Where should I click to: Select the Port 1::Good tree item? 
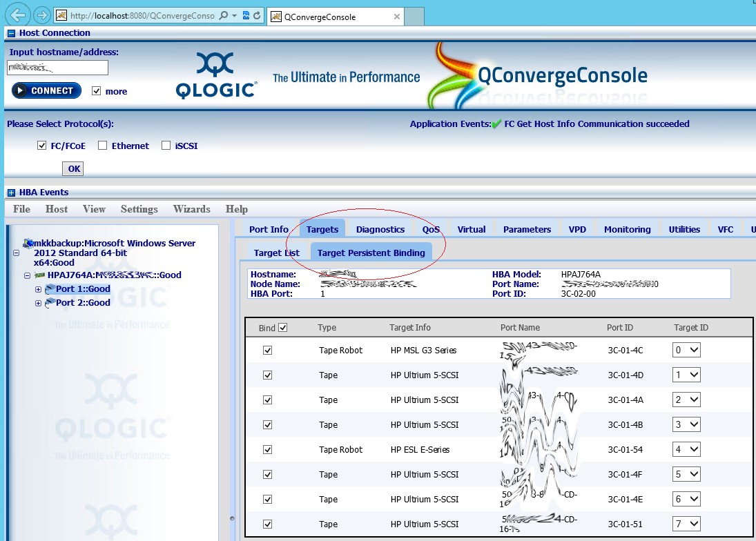tap(83, 289)
